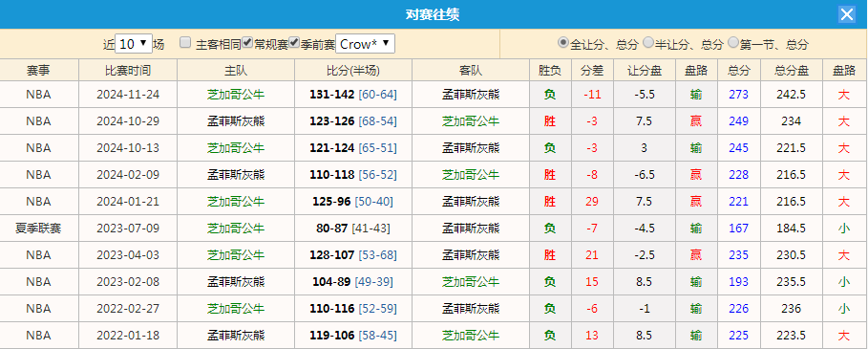This screenshot has height=349, width=868.
Task: Click the 让分盘 column header
Action: tap(645, 71)
